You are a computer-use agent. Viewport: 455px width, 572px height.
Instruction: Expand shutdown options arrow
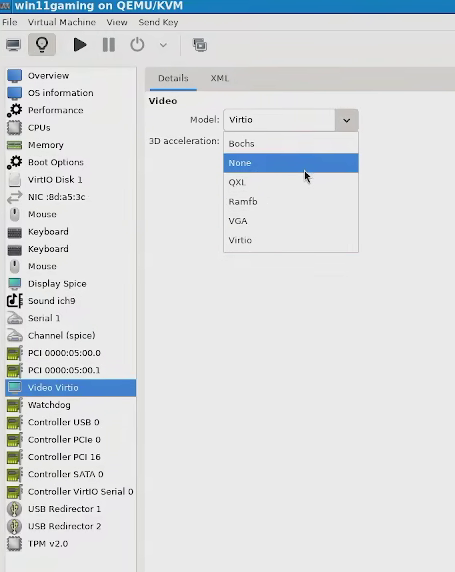(163, 45)
